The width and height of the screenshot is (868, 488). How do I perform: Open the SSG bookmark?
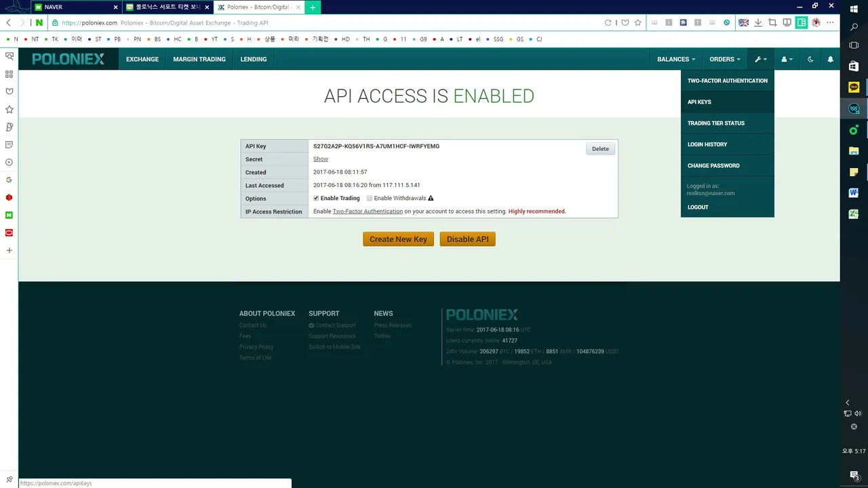tap(495, 39)
